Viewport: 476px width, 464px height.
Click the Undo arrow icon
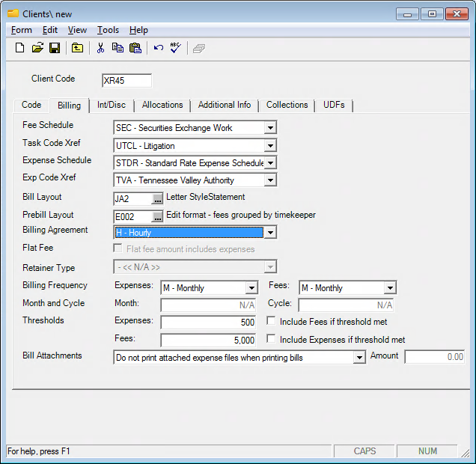tap(158, 48)
